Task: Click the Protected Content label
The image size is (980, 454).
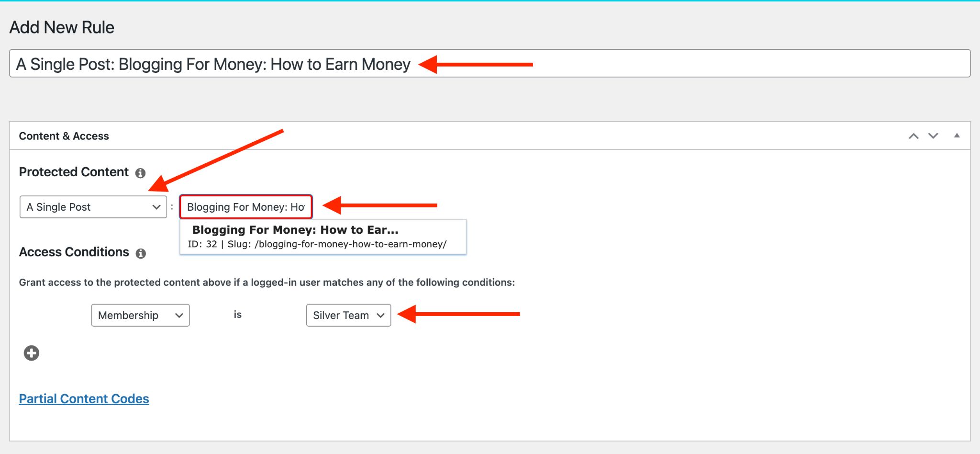Action: click(x=74, y=172)
